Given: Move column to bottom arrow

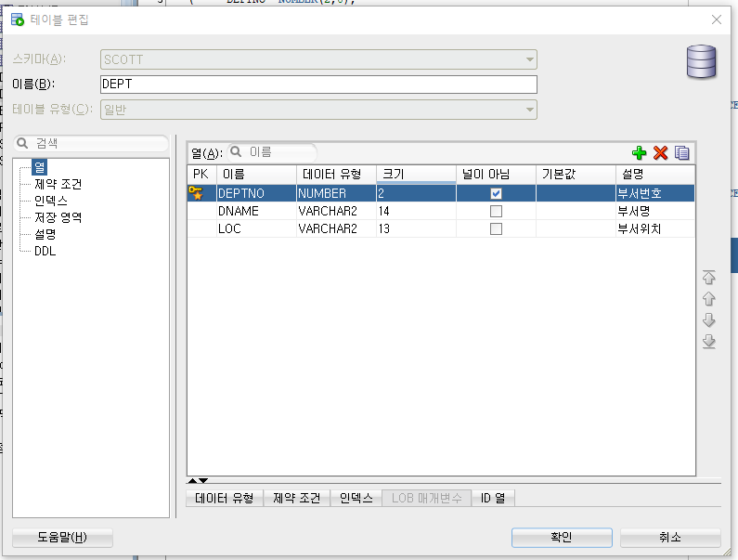Looking at the screenshot, I should click(709, 342).
